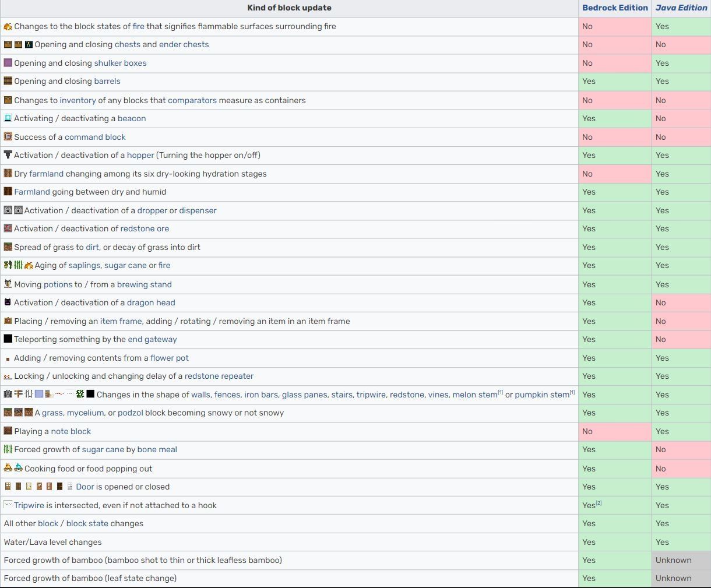Click the fire icon in the first row
Image resolution: width=711 pixels, height=588 pixels.
(x=8, y=27)
